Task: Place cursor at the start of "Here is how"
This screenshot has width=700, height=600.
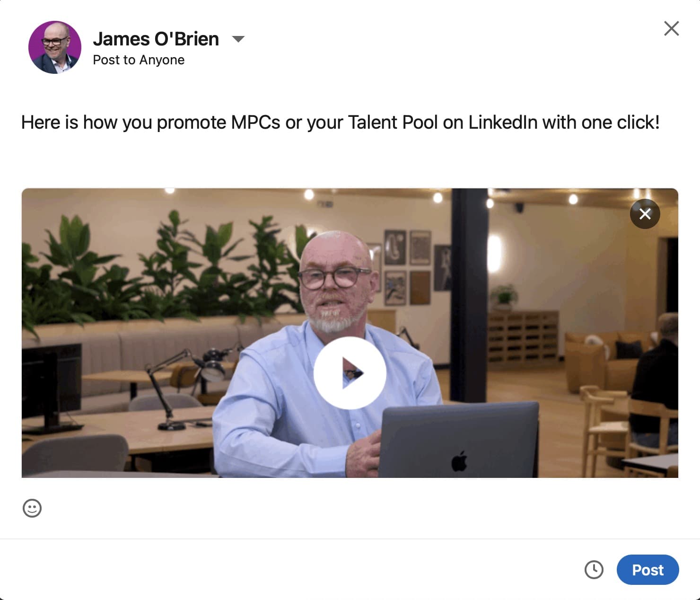Action: 22,123
